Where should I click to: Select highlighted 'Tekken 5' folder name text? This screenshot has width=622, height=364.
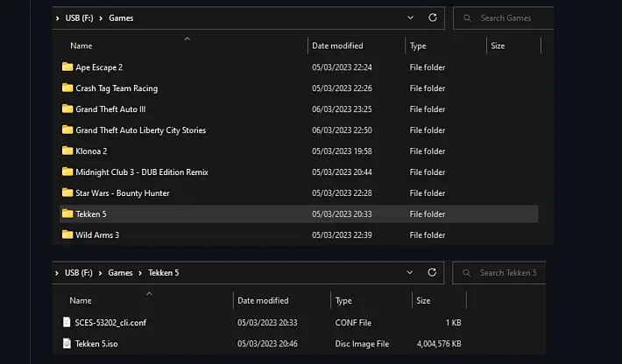pyautogui.click(x=91, y=213)
